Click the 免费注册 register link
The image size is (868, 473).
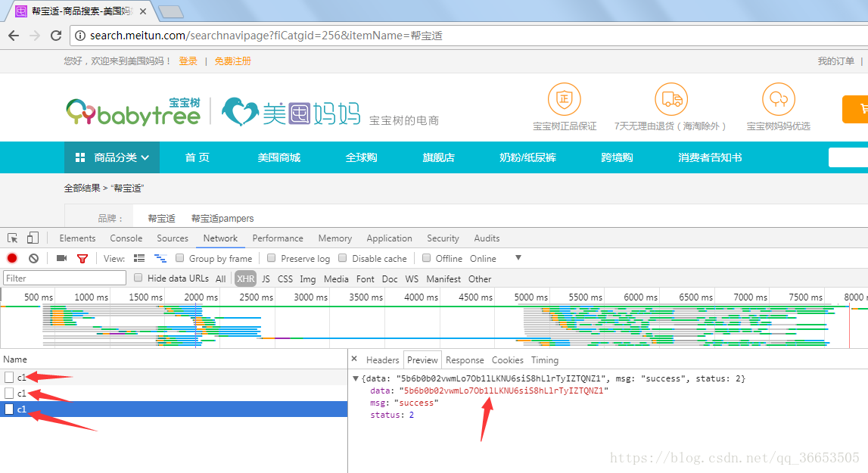pyautogui.click(x=232, y=61)
